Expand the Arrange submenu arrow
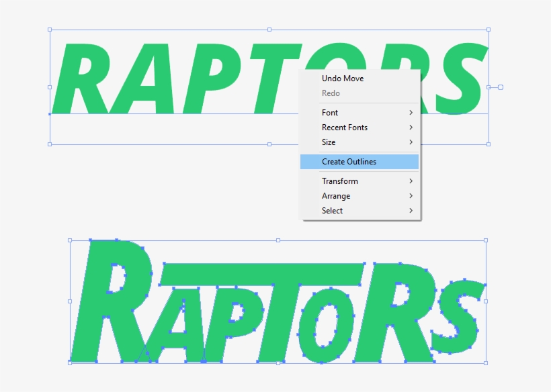Image resolution: width=551 pixels, height=392 pixels. click(x=411, y=196)
